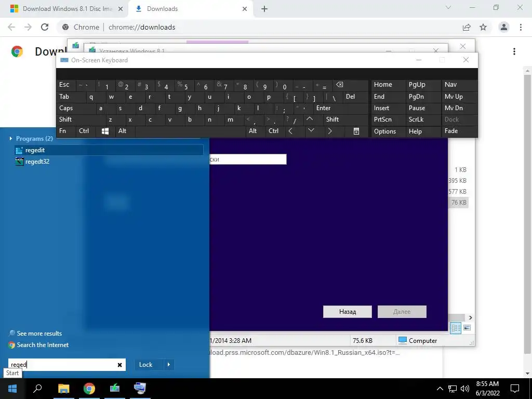Open the computer-monitor app icon on taskbar
Image resolution: width=532 pixels, height=399 pixels.
point(140,389)
